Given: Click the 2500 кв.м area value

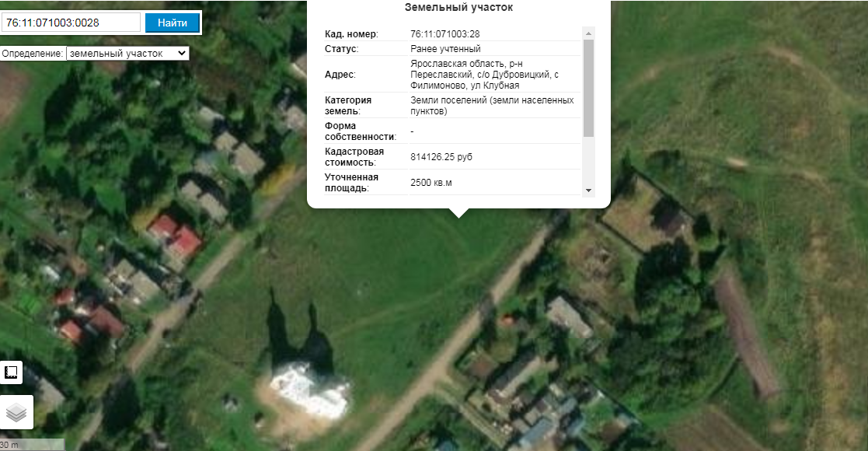Looking at the screenshot, I should point(431,182).
